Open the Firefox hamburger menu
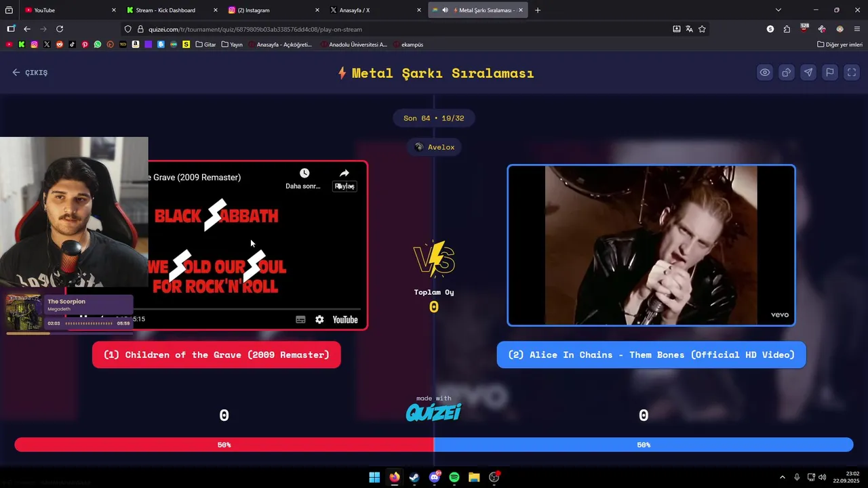The image size is (868, 488). point(857,29)
